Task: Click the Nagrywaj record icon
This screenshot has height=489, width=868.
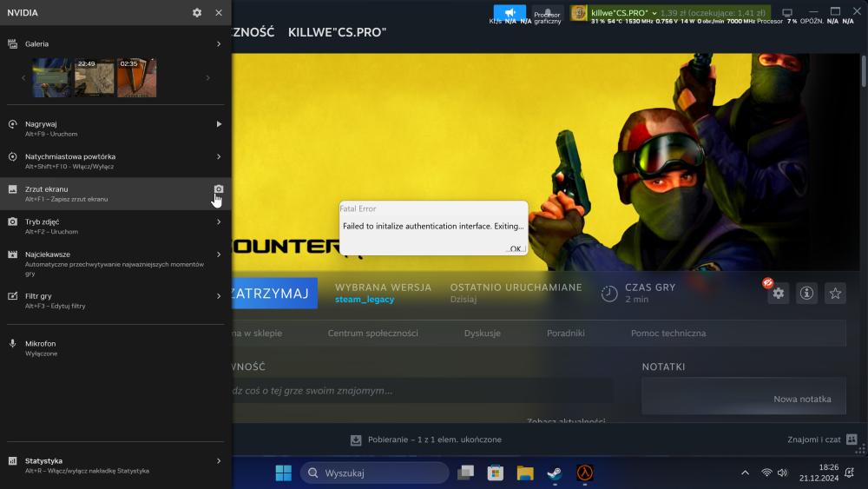Action: tap(12, 124)
